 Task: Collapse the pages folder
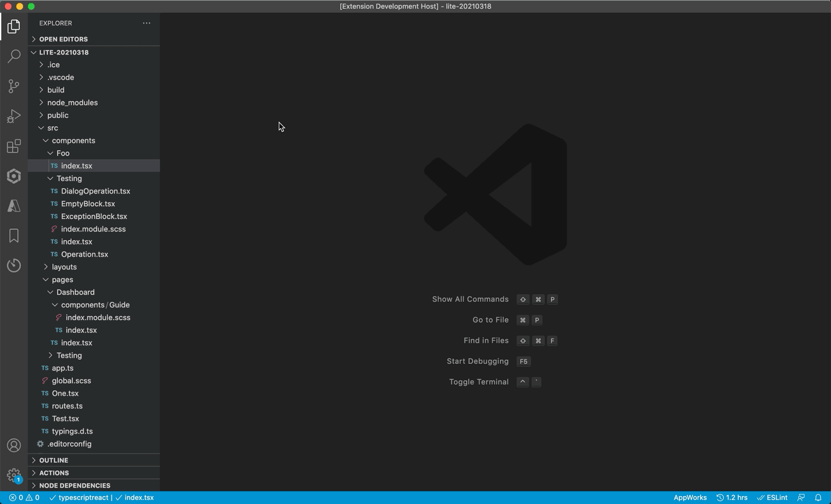coord(94,280)
